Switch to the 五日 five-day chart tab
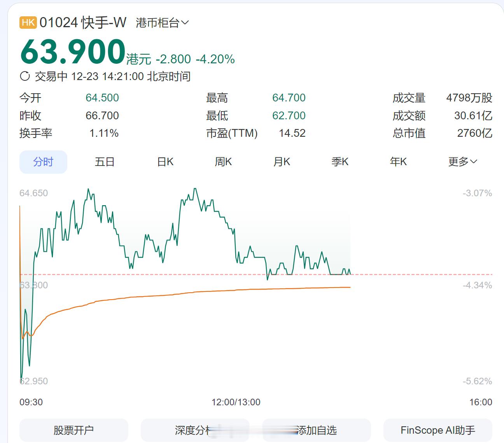 click(x=105, y=162)
